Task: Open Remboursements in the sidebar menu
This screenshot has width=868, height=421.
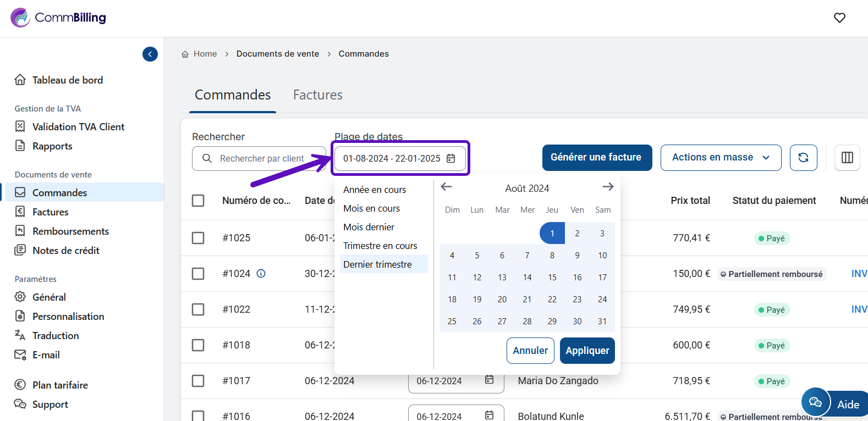Action: coord(70,231)
